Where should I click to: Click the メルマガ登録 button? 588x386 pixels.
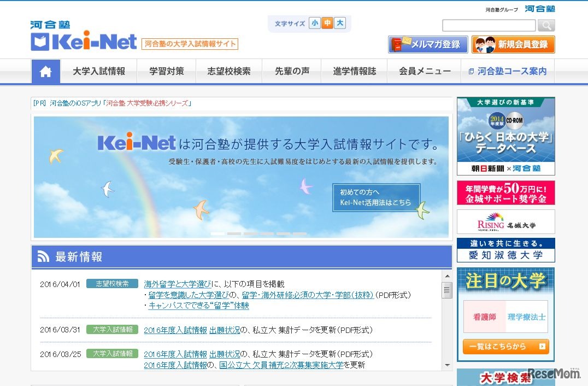pyautogui.click(x=428, y=44)
